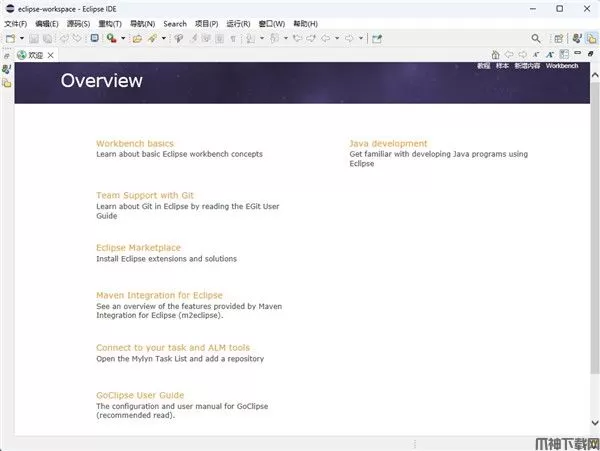Close the 欢迎 Welcome tab
Image resolution: width=600 pixels, height=451 pixels.
[x=47, y=54]
